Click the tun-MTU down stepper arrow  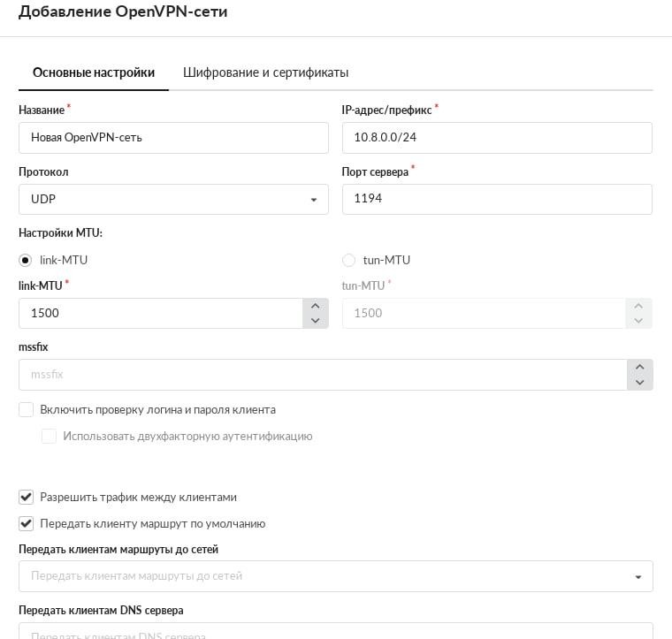638,321
